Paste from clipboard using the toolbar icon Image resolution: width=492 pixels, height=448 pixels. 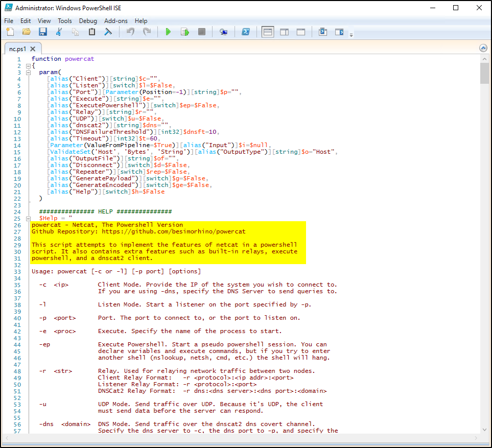coord(92,32)
